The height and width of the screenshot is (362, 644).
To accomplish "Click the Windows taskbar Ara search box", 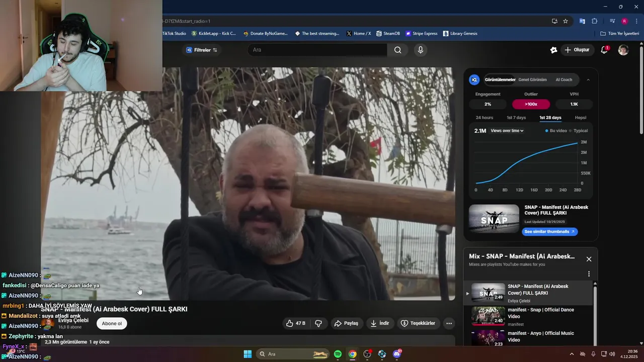I will [293, 354].
